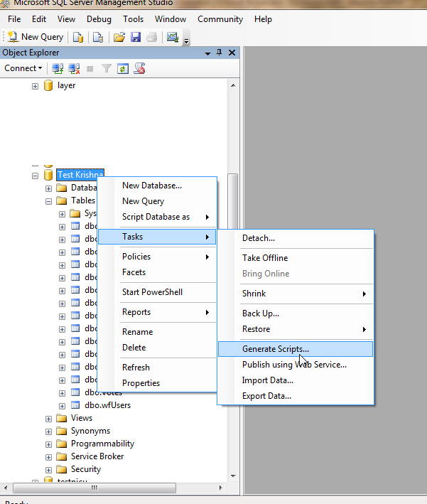Viewport: 427px width, 504px height.
Task: Click the Database Engine Query icon
Action: [77, 37]
